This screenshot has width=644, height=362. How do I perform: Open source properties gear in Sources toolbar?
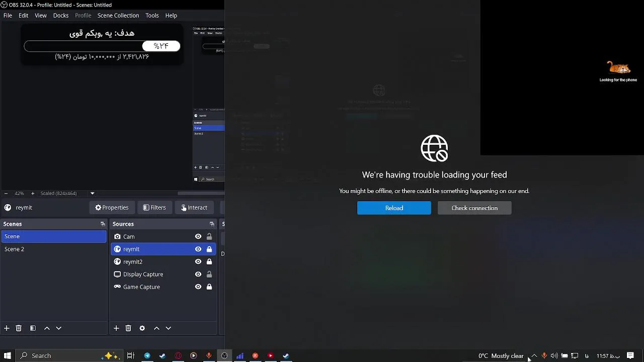click(142, 328)
